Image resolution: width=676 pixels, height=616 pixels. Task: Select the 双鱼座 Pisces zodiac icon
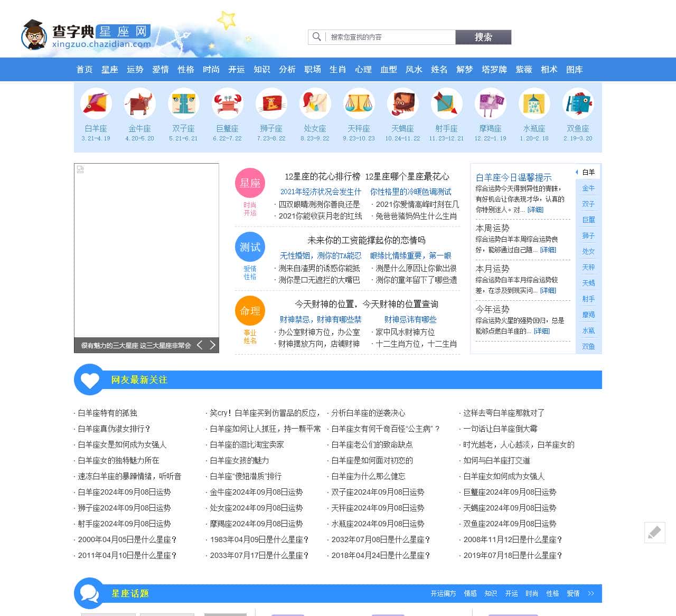coord(578,103)
